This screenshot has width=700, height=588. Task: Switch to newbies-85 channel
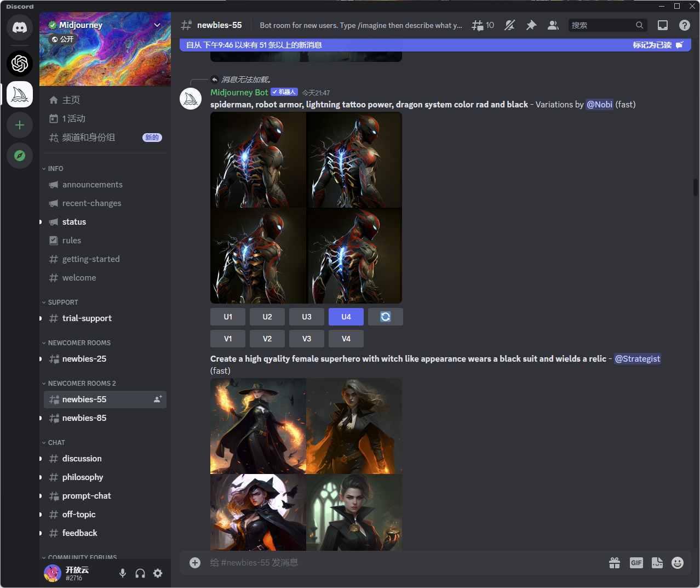tap(105, 418)
